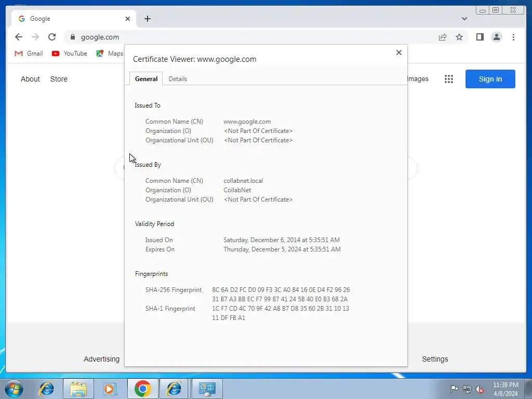Click the Fingerprints heading
The image size is (532, 399).
(x=151, y=274)
